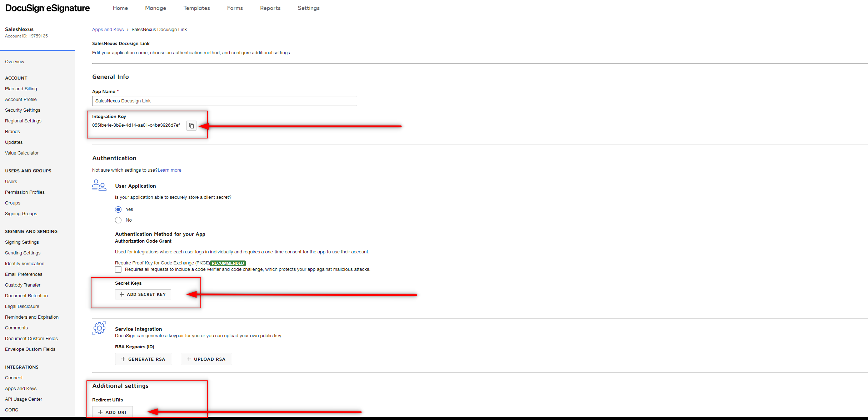
Task: Open the Reports menu
Action: [x=270, y=8]
